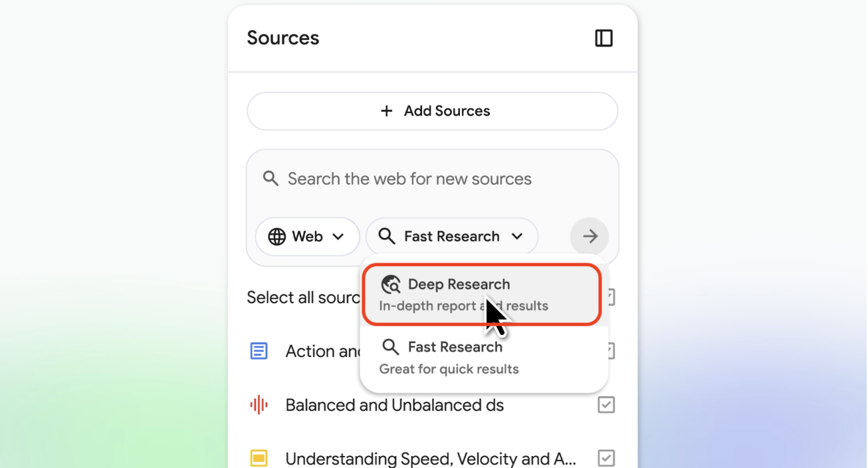Open the Balanced and Unbalanced ds source
The image size is (868, 468).
pyautogui.click(x=394, y=405)
